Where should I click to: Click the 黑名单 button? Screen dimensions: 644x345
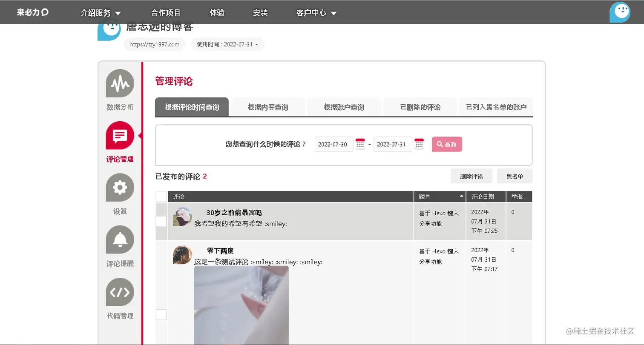[515, 176]
